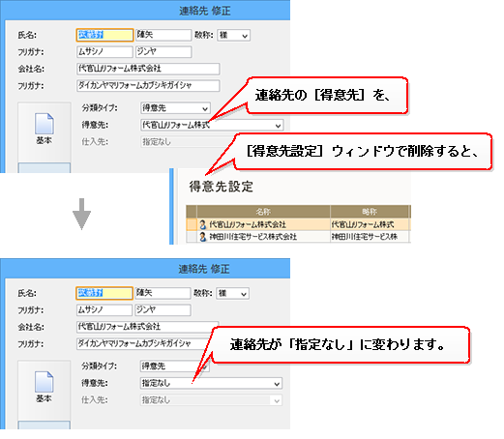
Task: Click first-name field containing 陣矢 in upper dialog
Action: 163,35
